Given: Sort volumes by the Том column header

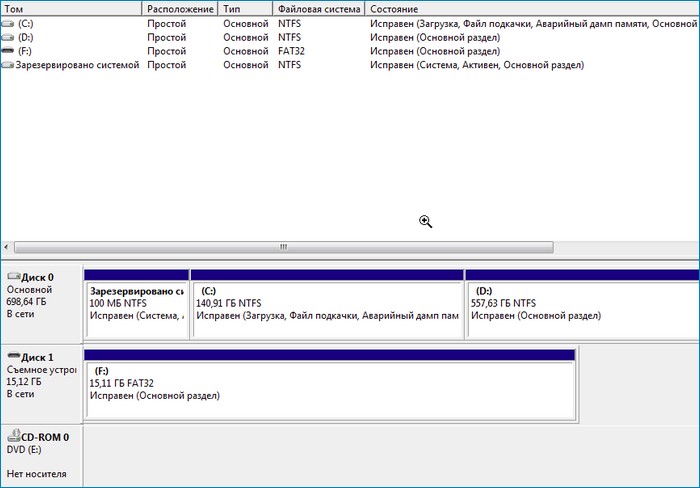Looking at the screenshot, I should click(70, 9).
